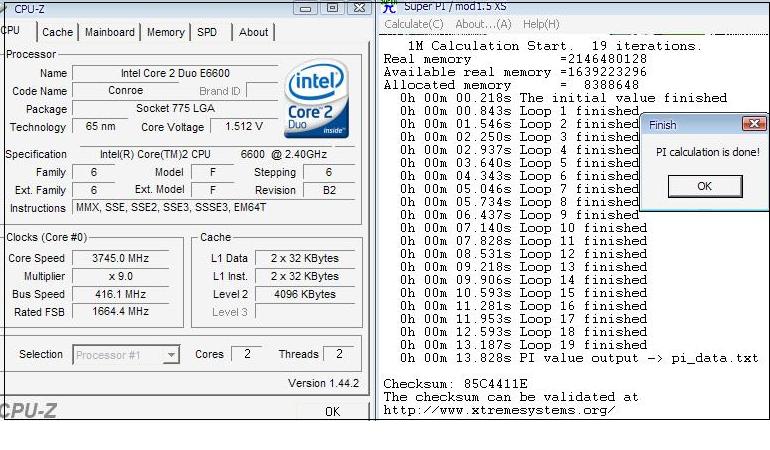
Task: Open the Processor #1 selection dropdown
Action: pos(126,355)
